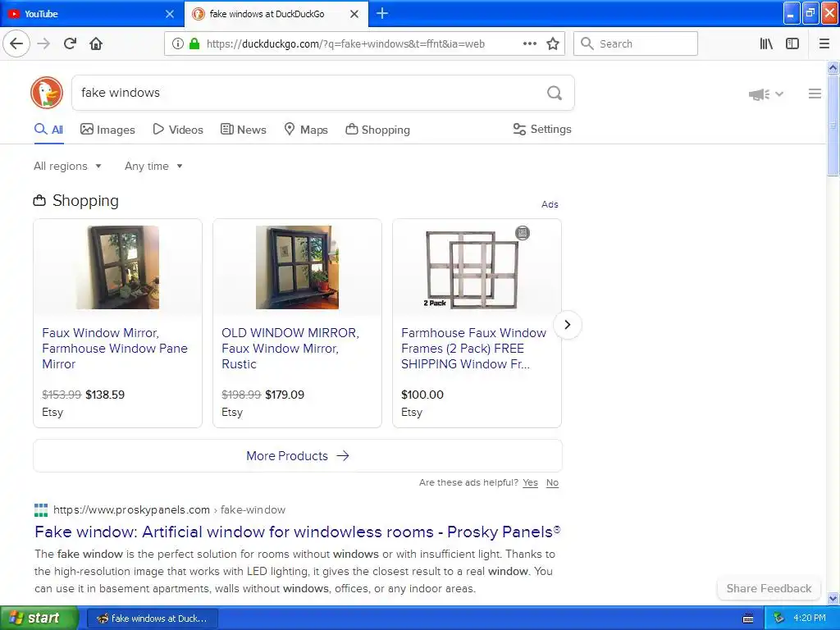Switch to News results

243,130
